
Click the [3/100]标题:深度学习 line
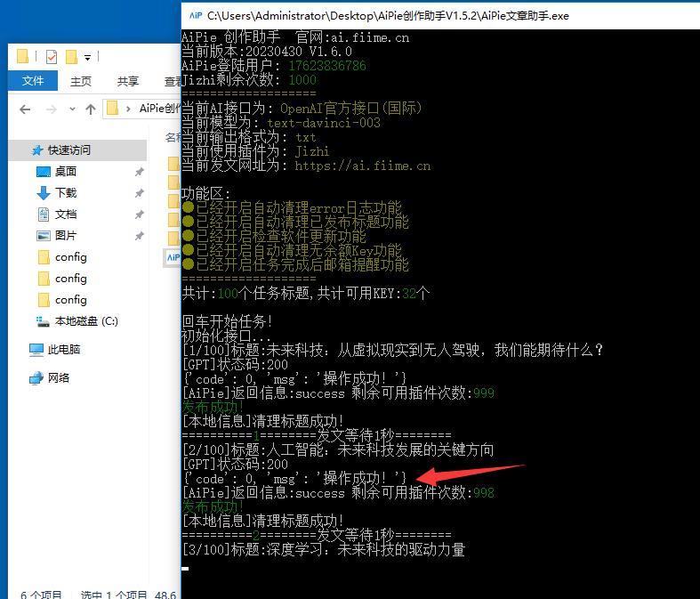click(324, 549)
